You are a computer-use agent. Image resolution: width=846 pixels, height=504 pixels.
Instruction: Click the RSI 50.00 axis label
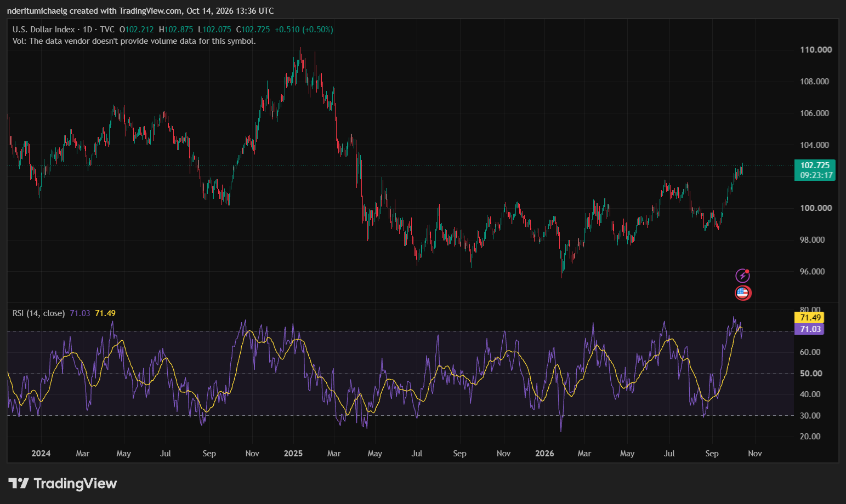coord(810,374)
